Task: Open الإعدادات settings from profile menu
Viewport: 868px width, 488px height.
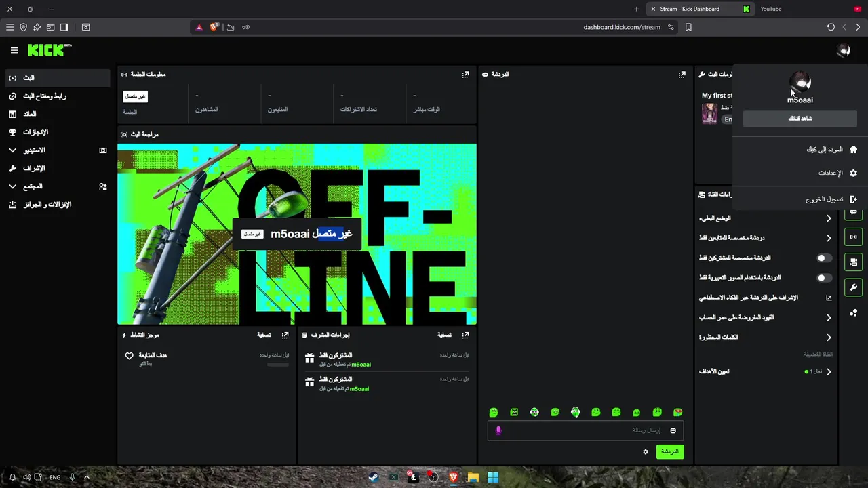Action: pyautogui.click(x=800, y=173)
